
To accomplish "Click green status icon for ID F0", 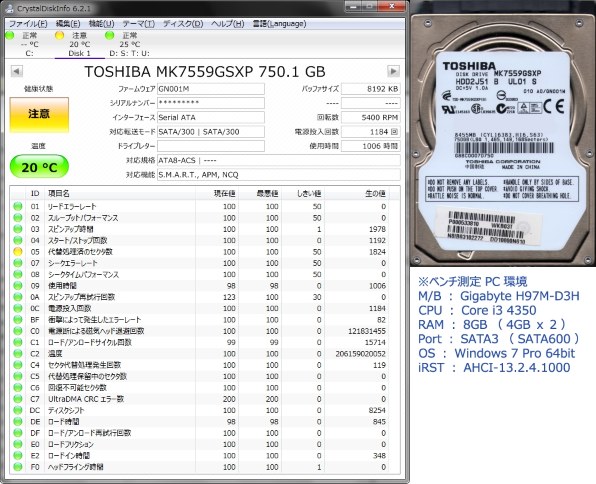I will pyautogui.click(x=17, y=467).
